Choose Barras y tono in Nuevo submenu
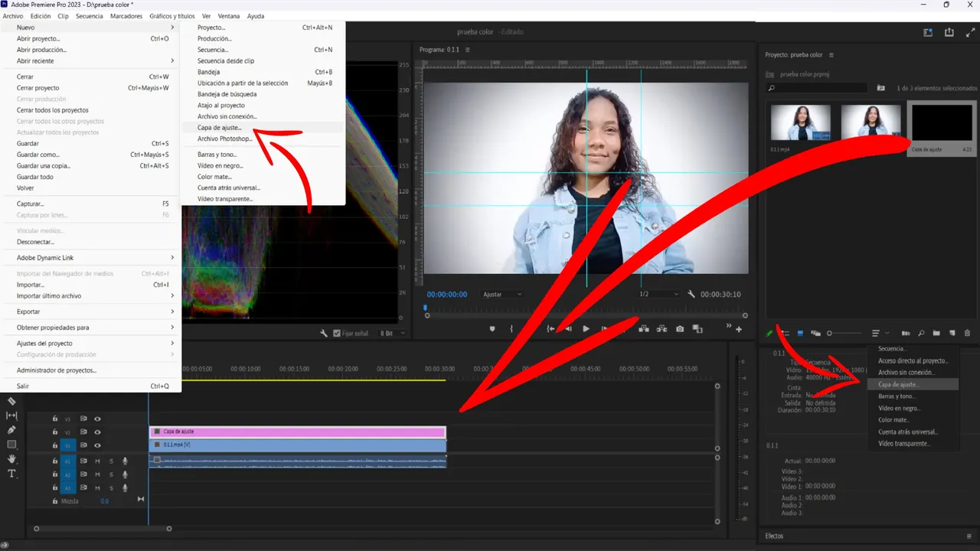 263,155
